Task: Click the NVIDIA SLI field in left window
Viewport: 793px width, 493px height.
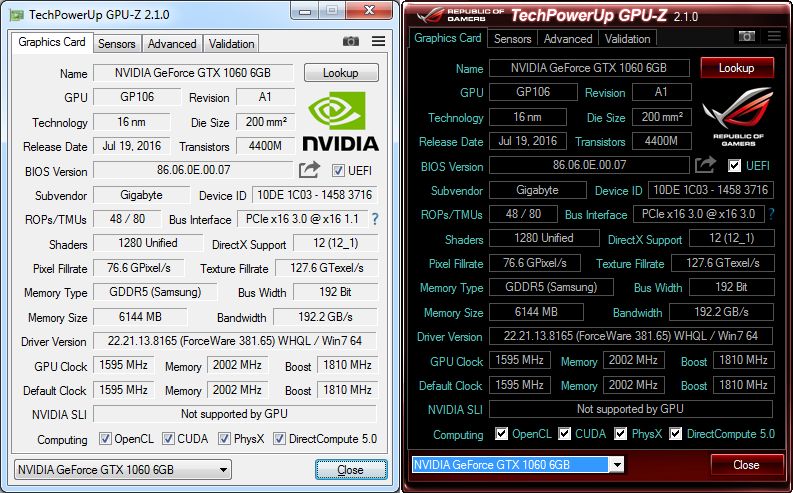Action: (235, 414)
